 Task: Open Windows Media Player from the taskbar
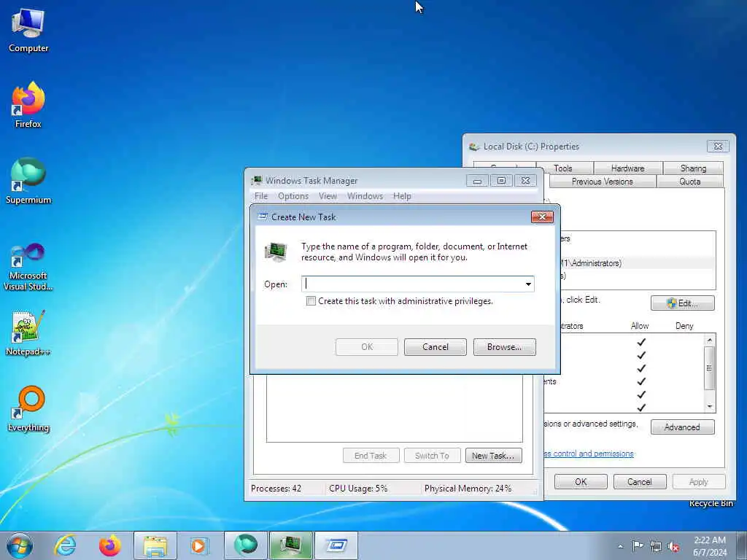(x=199, y=545)
